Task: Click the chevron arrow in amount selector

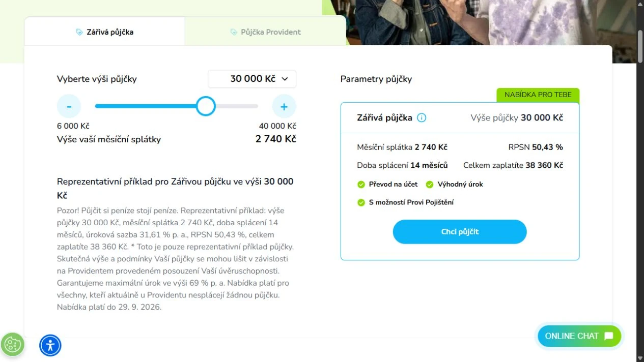Action: [x=285, y=79]
